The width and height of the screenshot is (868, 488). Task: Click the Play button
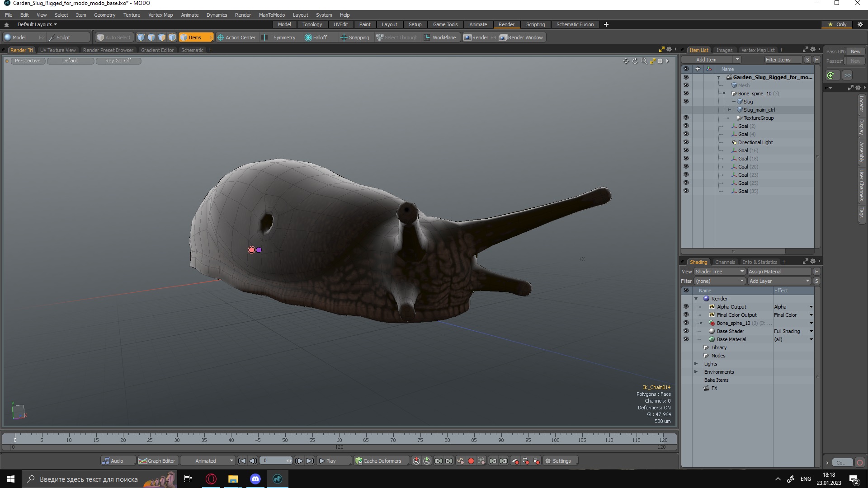[334, 461]
